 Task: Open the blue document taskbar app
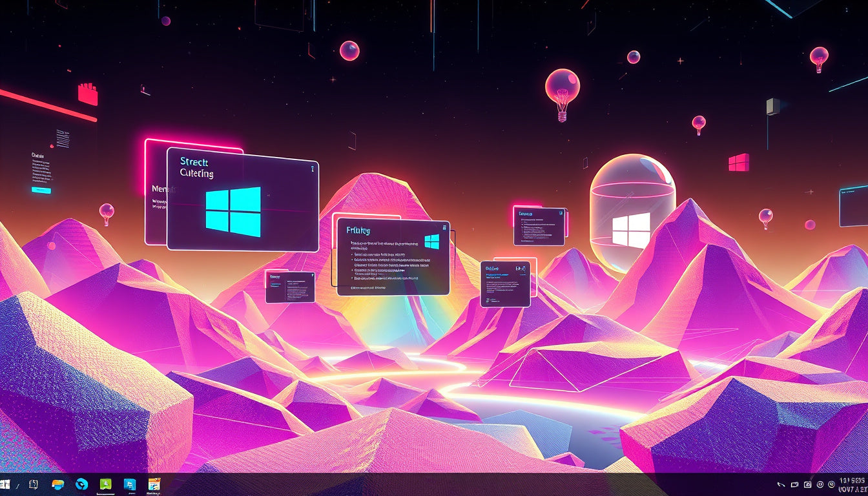[130, 484]
